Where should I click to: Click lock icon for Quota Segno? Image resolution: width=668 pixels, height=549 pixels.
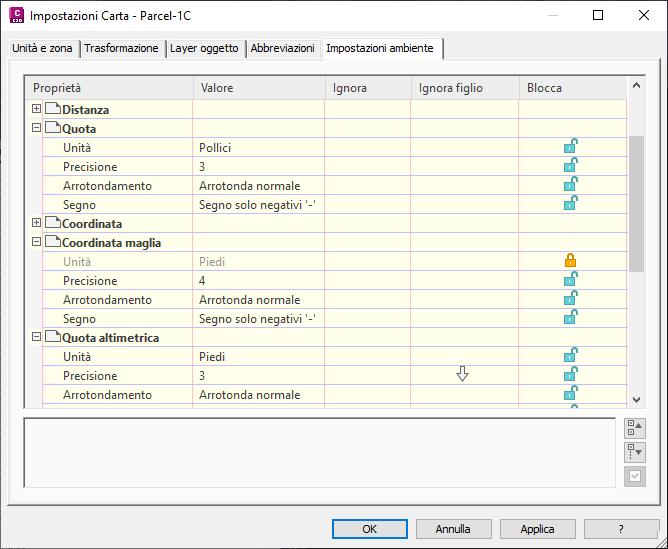(x=571, y=204)
